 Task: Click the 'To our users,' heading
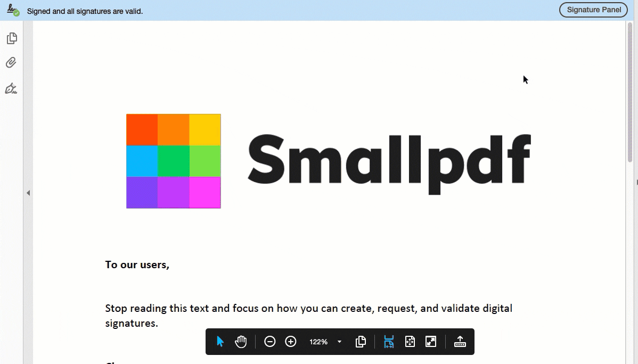click(x=137, y=265)
